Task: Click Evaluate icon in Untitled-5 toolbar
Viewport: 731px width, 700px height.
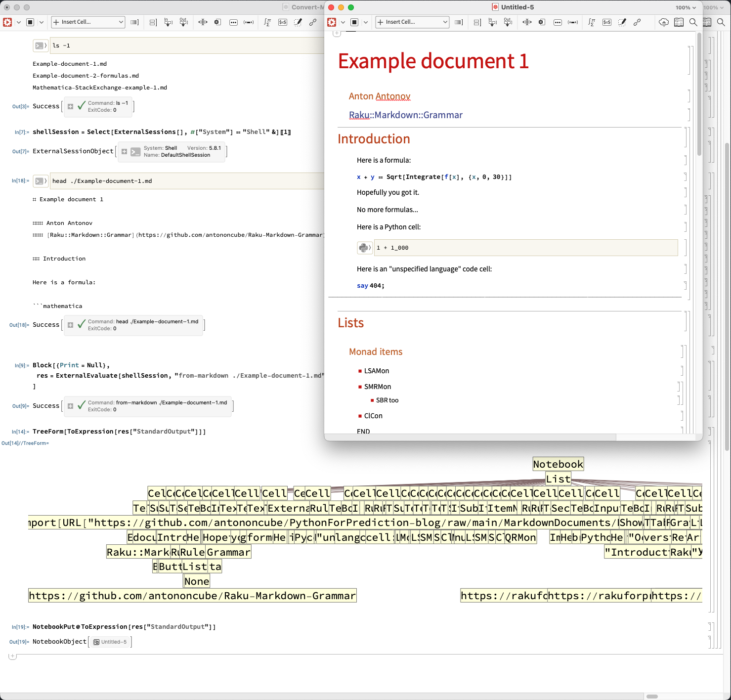Action: (332, 22)
